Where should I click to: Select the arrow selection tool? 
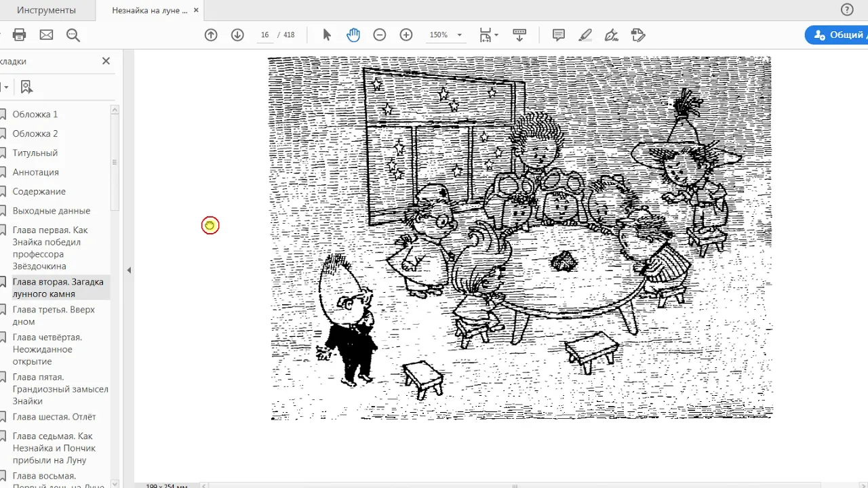pyautogui.click(x=327, y=35)
